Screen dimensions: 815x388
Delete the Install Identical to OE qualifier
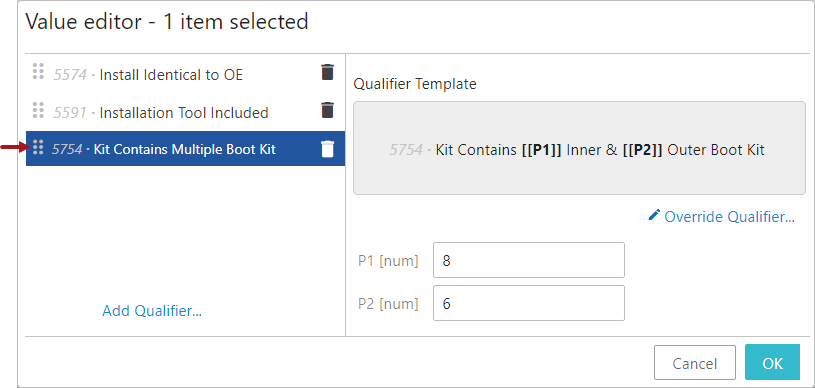(x=327, y=72)
